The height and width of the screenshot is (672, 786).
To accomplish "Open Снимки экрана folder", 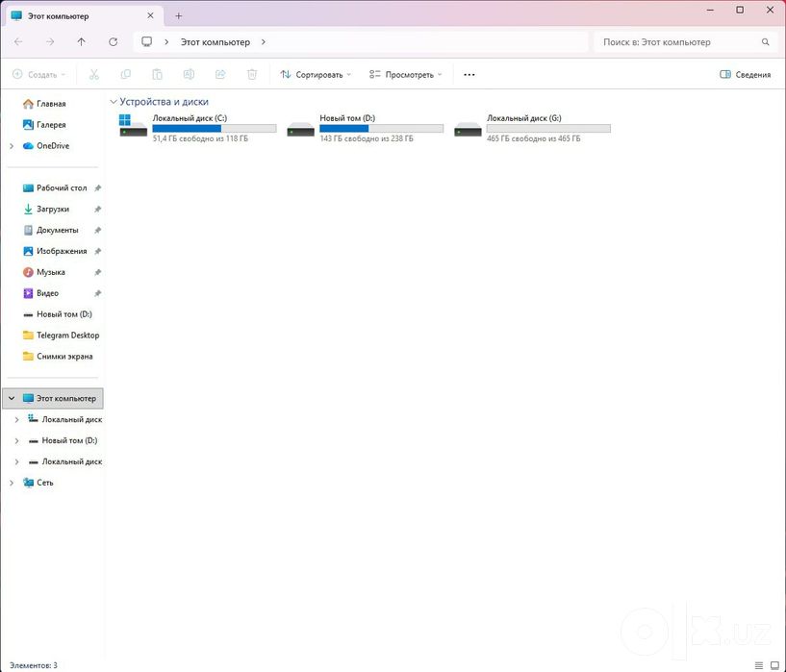I will (64, 356).
